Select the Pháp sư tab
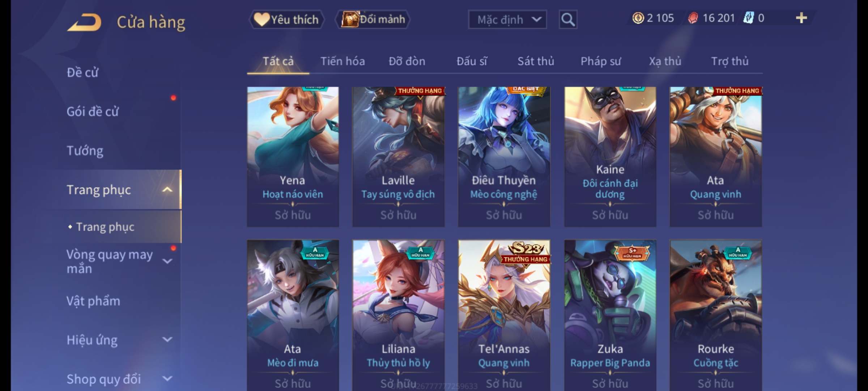This screenshot has height=391, width=868. coord(600,61)
